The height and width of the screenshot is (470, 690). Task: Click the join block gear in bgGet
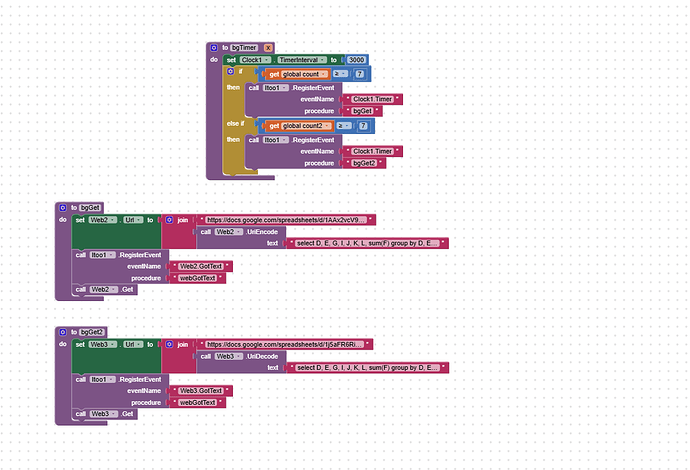[x=169, y=220]
